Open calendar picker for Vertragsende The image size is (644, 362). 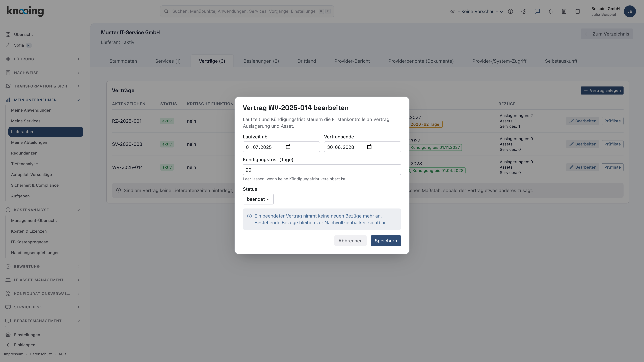369,147
